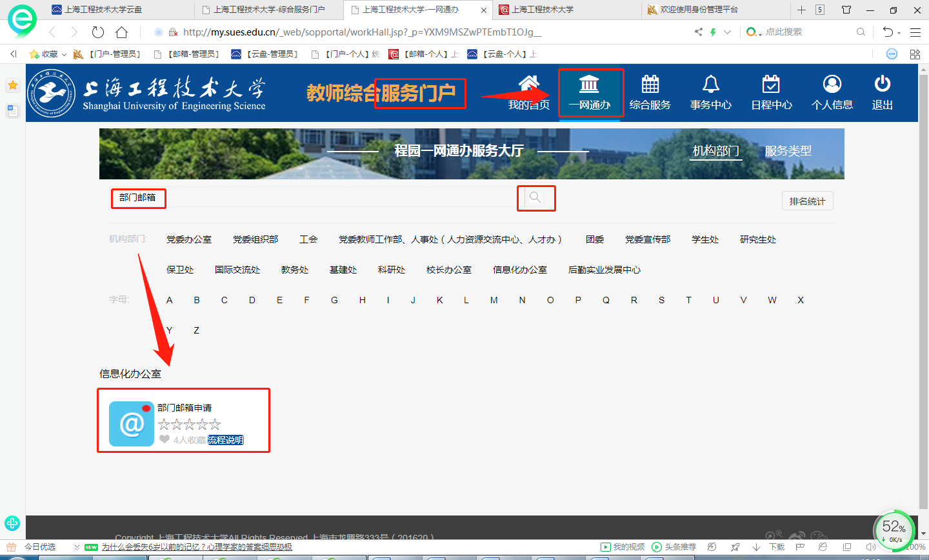
Task: Filter by 后勤实业发展中心 department
Action: pos(604,270)
